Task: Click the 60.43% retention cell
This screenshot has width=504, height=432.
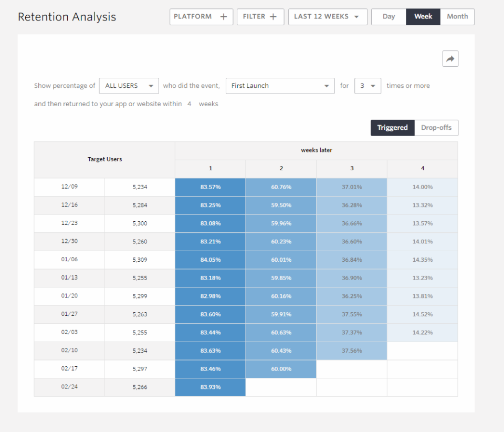Action: (281, 351)
